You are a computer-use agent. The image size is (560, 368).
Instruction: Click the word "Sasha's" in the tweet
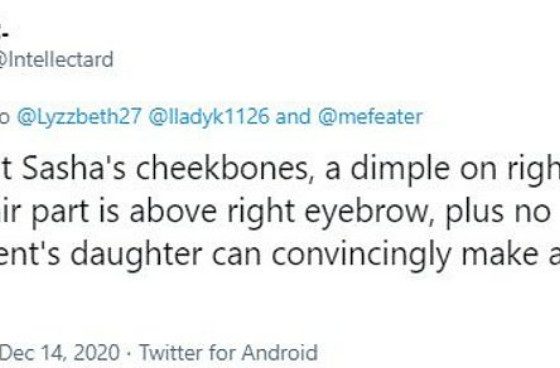tap(74, 168)
